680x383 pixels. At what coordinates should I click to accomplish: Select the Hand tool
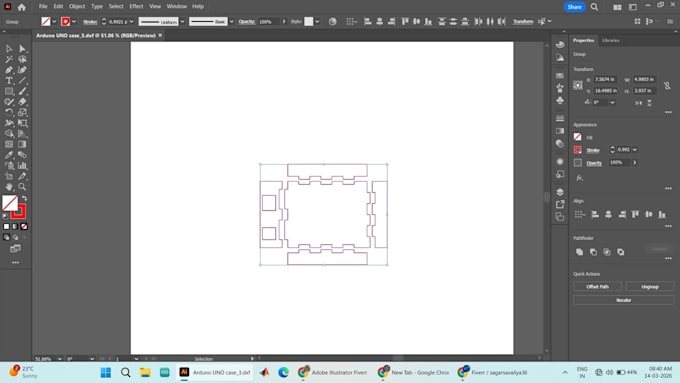tap(9, 187)
